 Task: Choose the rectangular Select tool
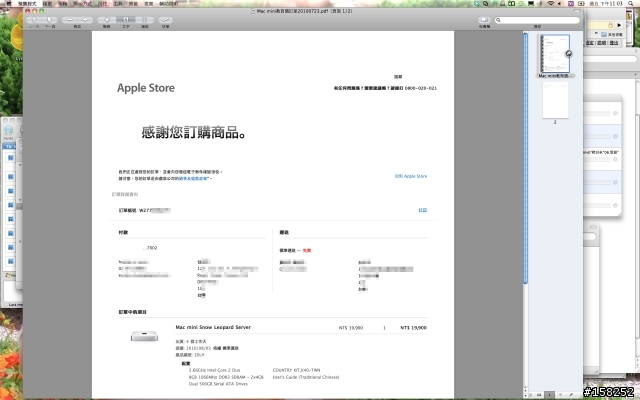[x=144, y=20]
